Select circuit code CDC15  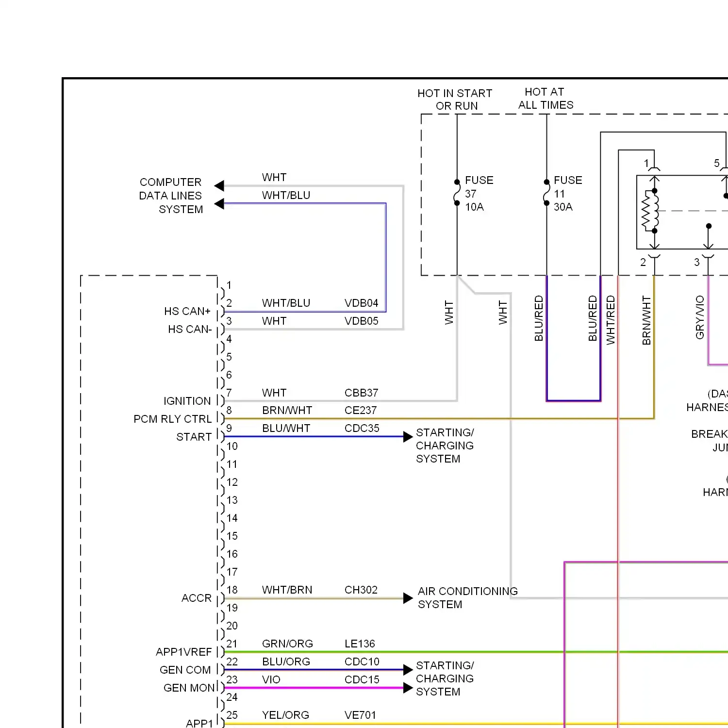[362, 680]
